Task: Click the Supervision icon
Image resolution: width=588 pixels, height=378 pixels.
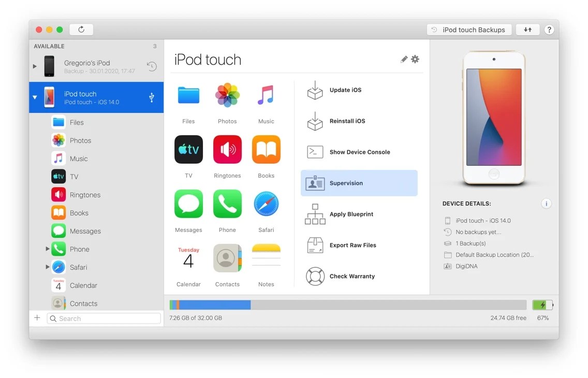Action: tap(315, 183)
